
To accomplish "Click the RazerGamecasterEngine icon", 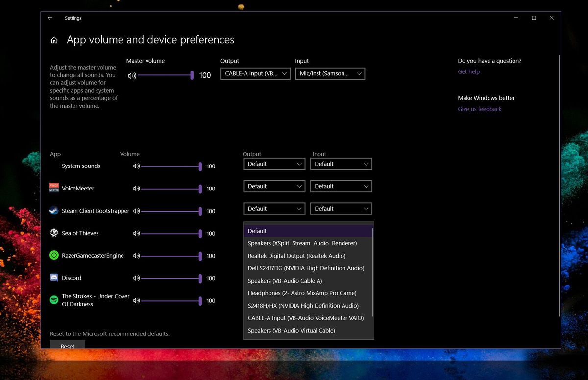I will pos(54,255).
